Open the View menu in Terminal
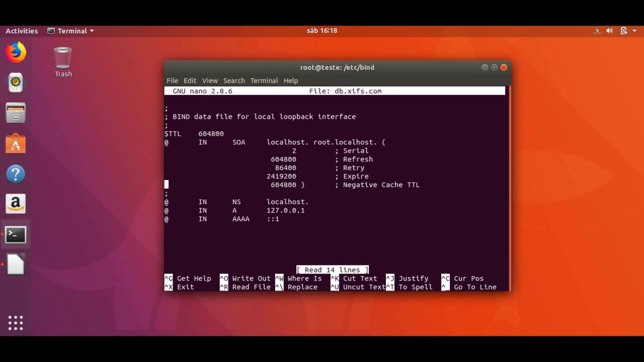 tap(210, 80)
